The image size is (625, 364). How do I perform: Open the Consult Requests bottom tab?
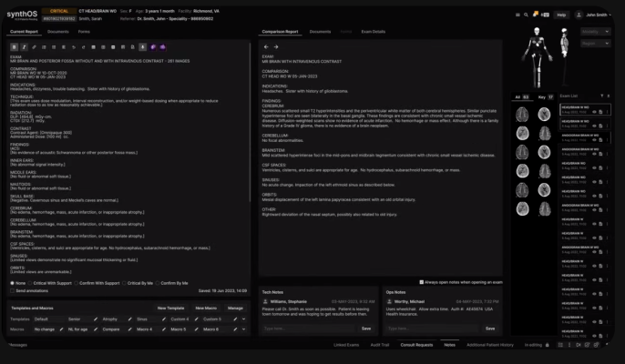click(416, 345)
